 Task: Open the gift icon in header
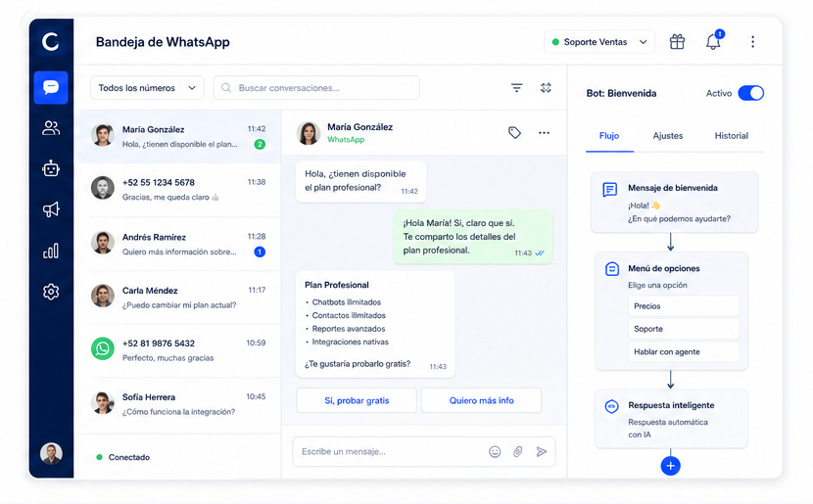pos(677,41)
